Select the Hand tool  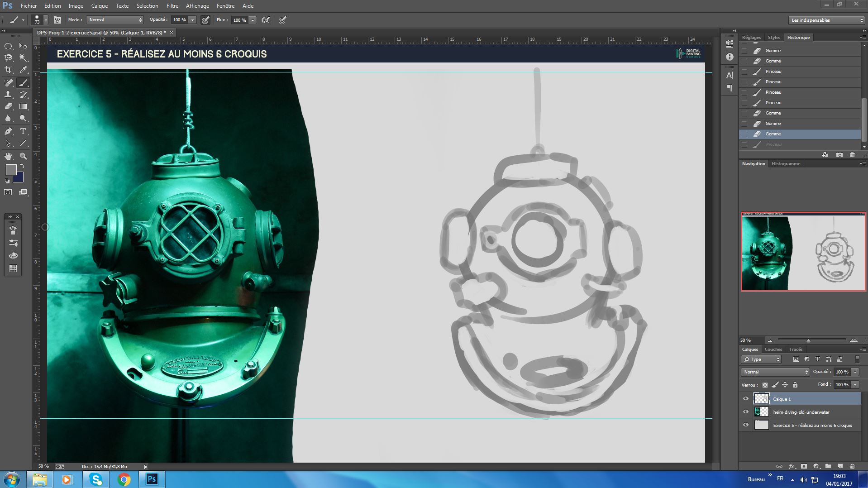tap(8, 156)
